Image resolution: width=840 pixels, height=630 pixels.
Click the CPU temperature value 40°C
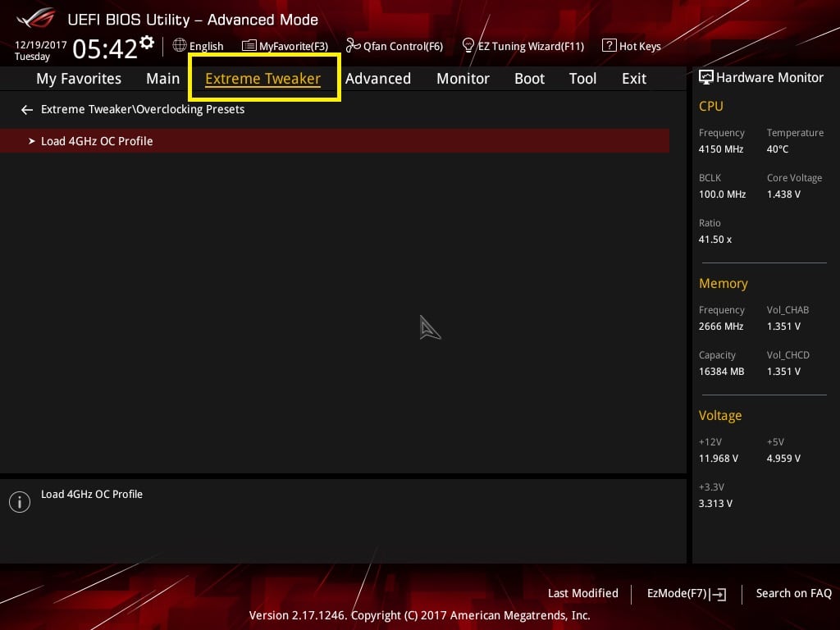[x=778, y=149]
